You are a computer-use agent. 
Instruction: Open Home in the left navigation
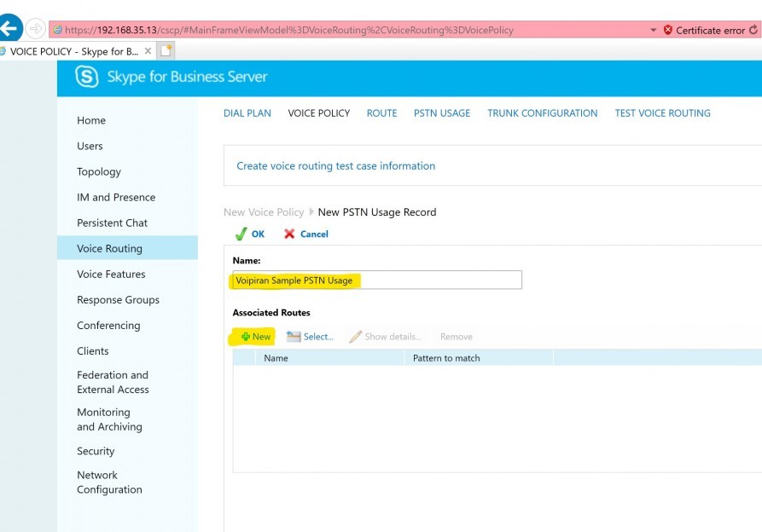coord(91,120)
